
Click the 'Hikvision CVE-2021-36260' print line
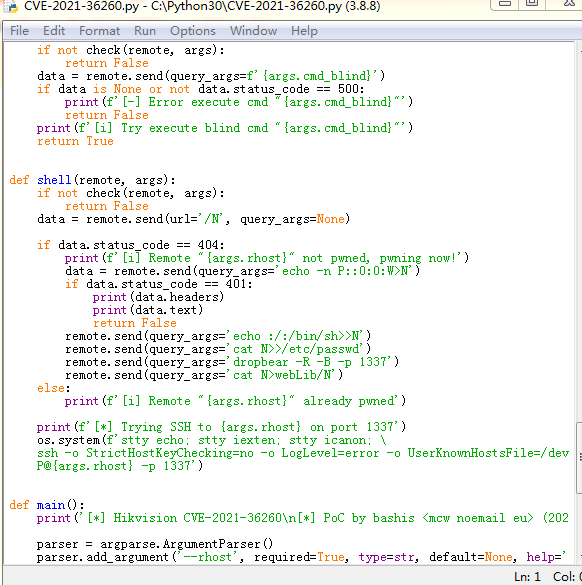303,518
